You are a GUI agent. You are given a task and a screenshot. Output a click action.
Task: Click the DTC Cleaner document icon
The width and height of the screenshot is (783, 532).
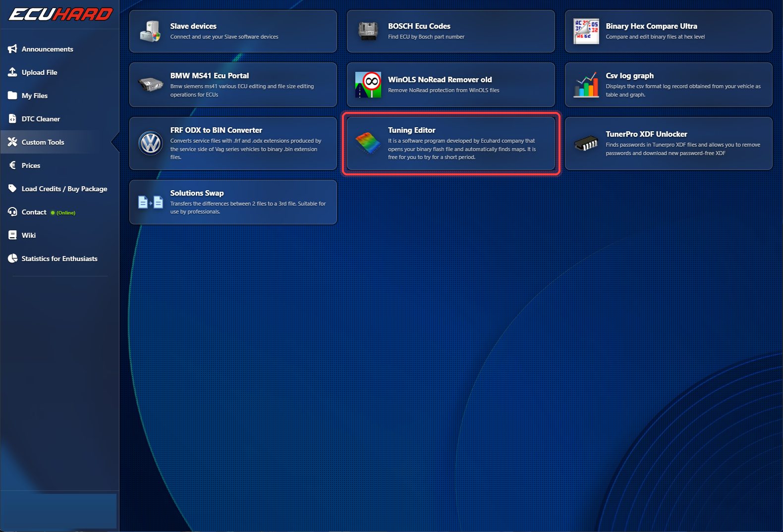(x=12, y=119)
